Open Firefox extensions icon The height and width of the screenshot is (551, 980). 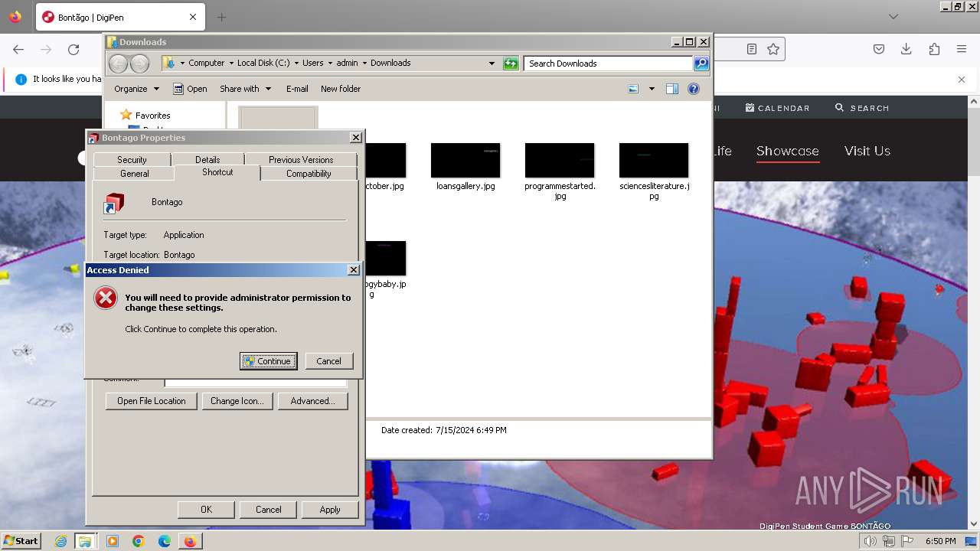point(934,49)
